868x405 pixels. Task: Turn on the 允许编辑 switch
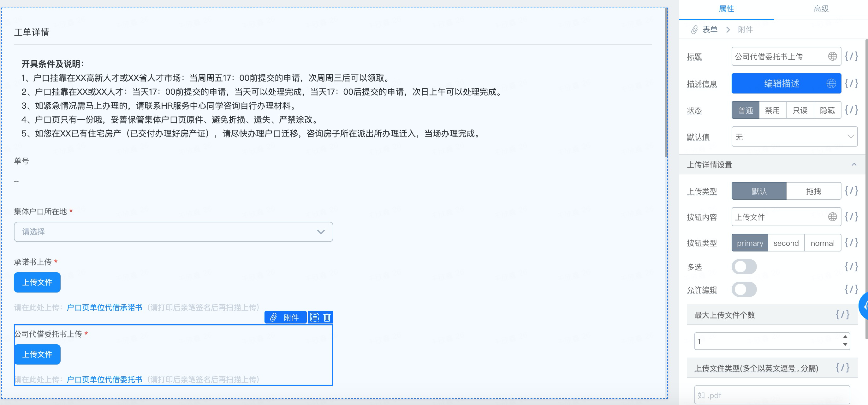coord(744,289)
